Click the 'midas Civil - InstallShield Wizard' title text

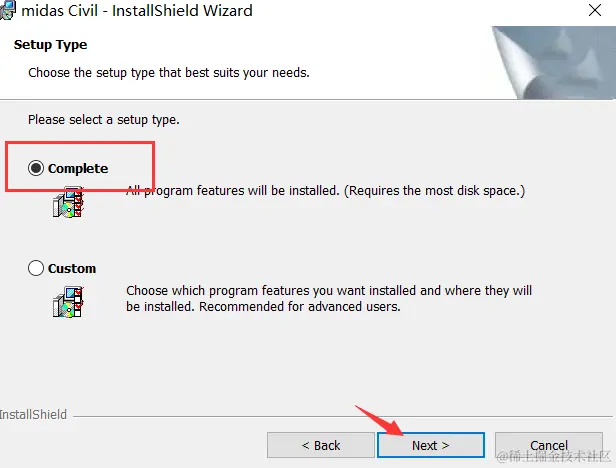(x=137, y=11)
